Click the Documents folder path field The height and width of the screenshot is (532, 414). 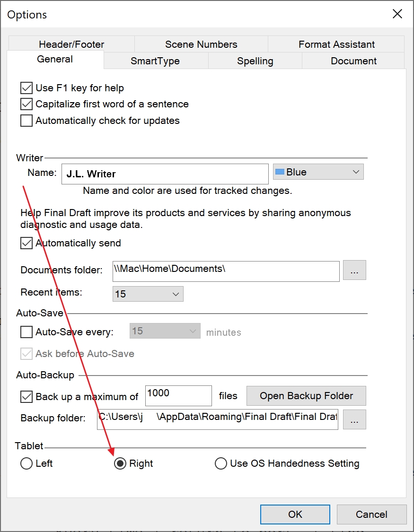point(226,271)
